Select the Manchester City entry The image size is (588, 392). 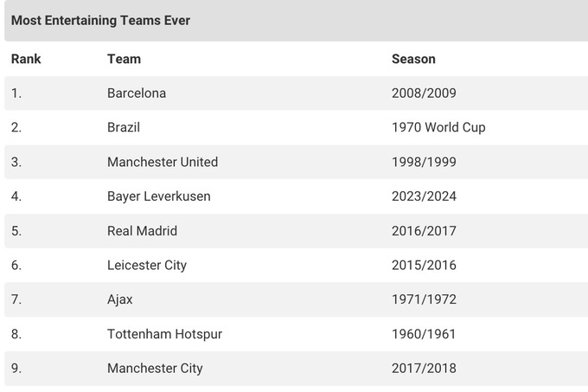[x=155, y=368]
